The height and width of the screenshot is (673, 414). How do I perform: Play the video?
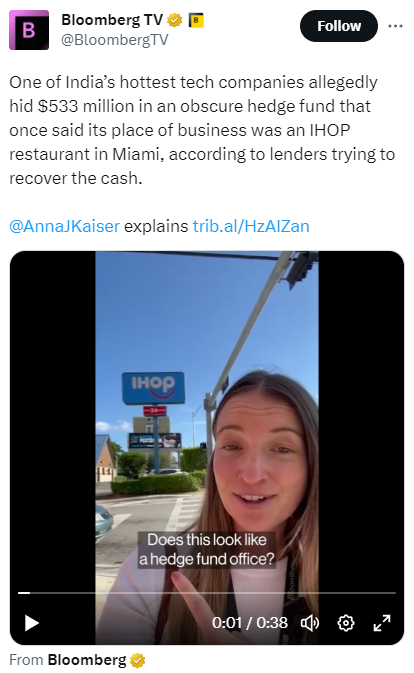[x=31, y=623]
